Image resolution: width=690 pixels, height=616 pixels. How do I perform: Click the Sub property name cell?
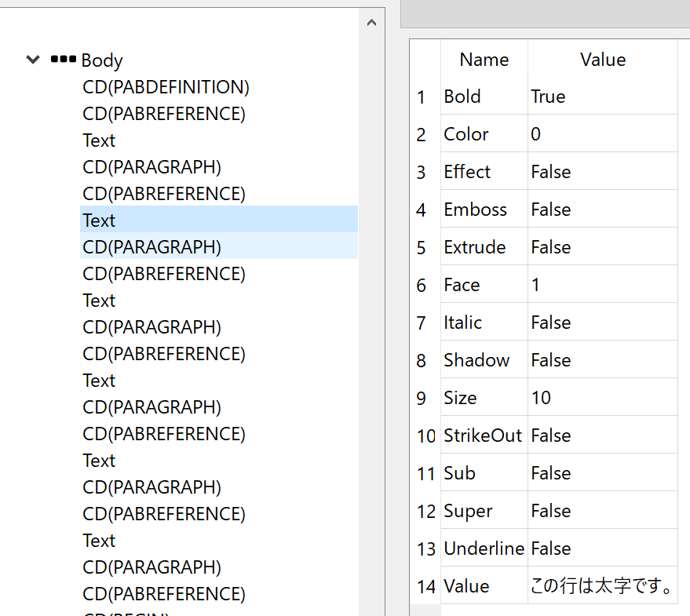[x=484, y=473]
